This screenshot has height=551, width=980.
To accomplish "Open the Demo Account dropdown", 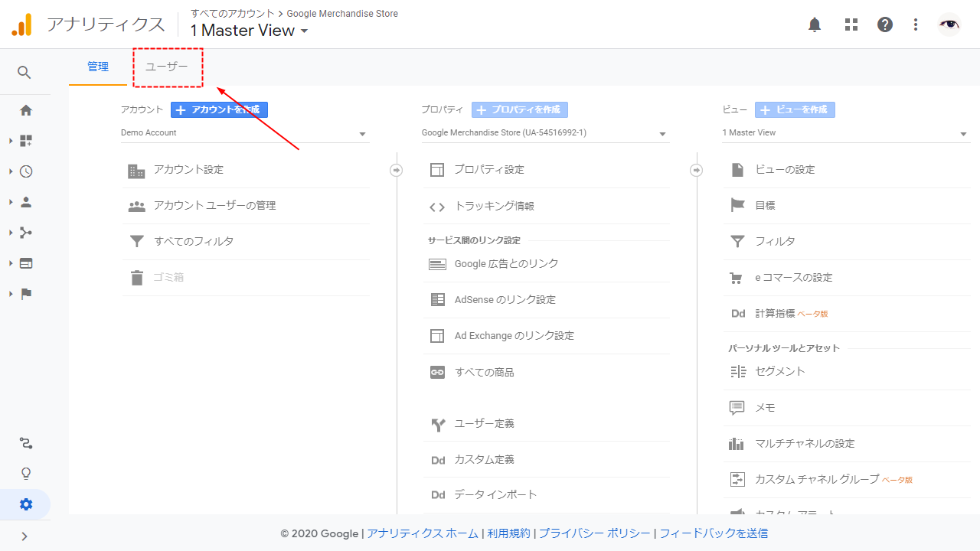I will tap(245, 133).
